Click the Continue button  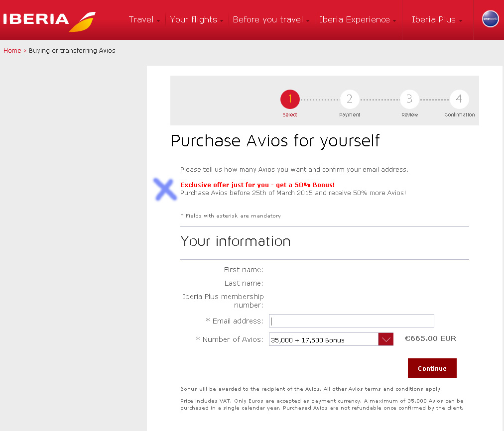coord(431,368)
